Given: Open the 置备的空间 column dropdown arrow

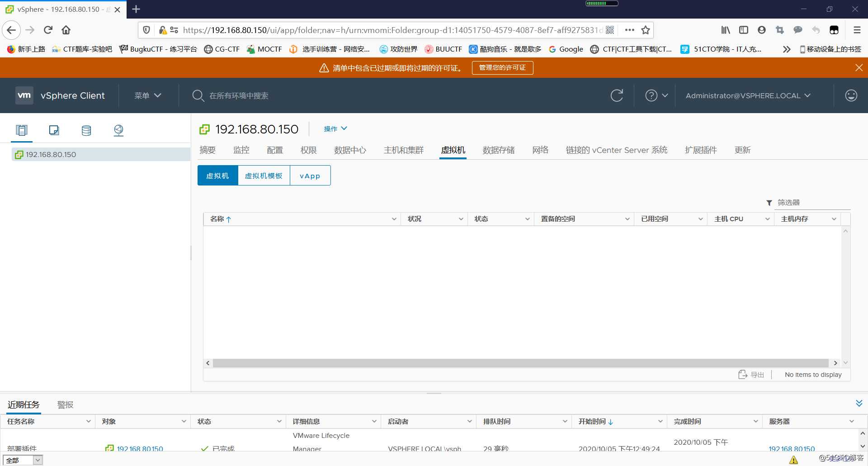Looking at the screenshot, I should (x=627, y=219).
